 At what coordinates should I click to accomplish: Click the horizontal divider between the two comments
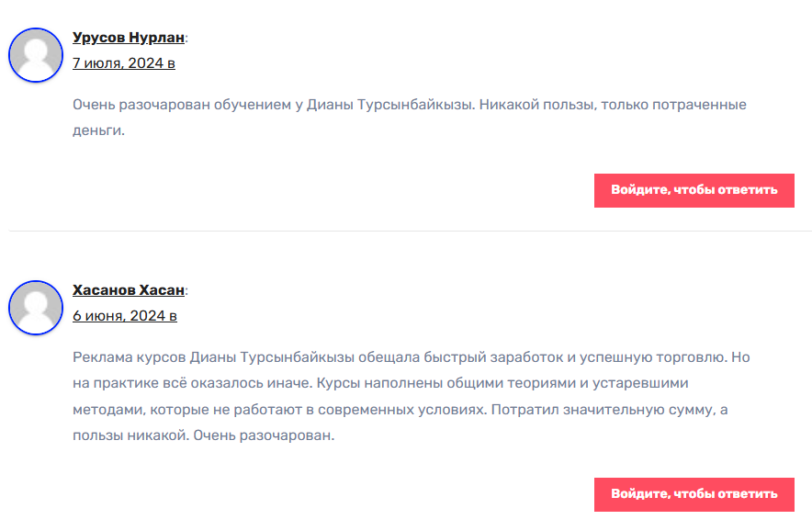point(411,232)
